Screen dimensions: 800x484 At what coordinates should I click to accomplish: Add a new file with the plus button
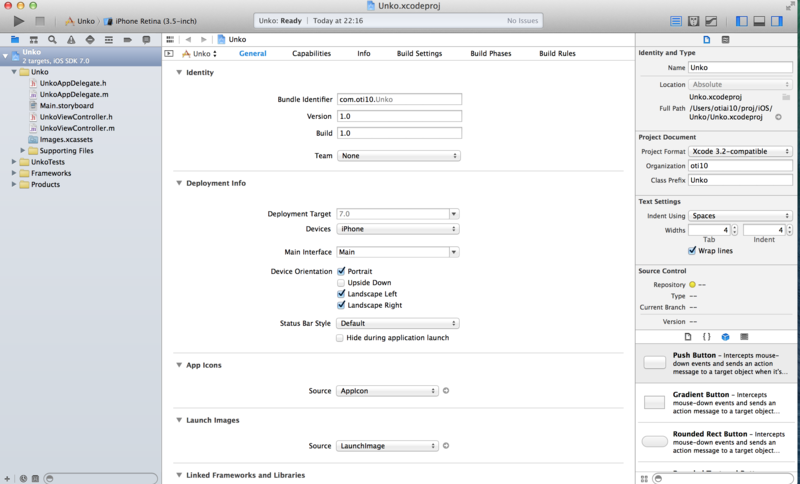(7, 478)
